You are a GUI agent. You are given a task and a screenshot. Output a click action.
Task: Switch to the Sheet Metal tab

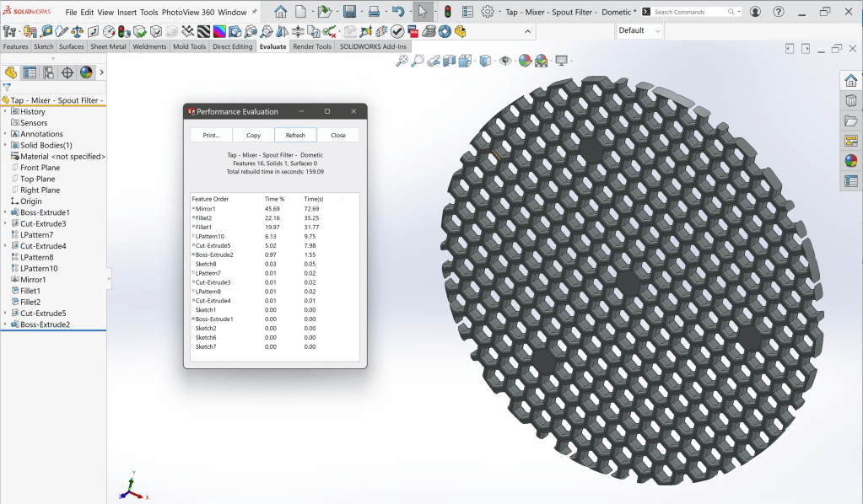point(108,47)
